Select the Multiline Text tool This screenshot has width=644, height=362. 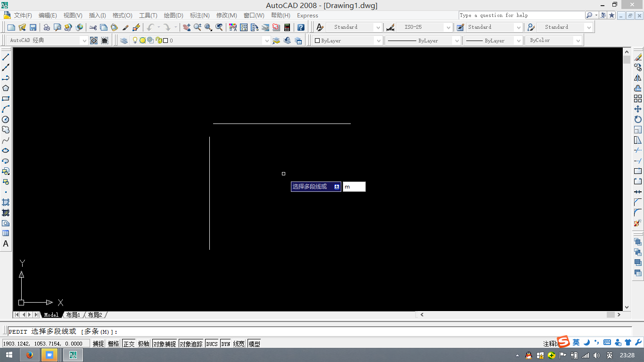coord(6,244)
